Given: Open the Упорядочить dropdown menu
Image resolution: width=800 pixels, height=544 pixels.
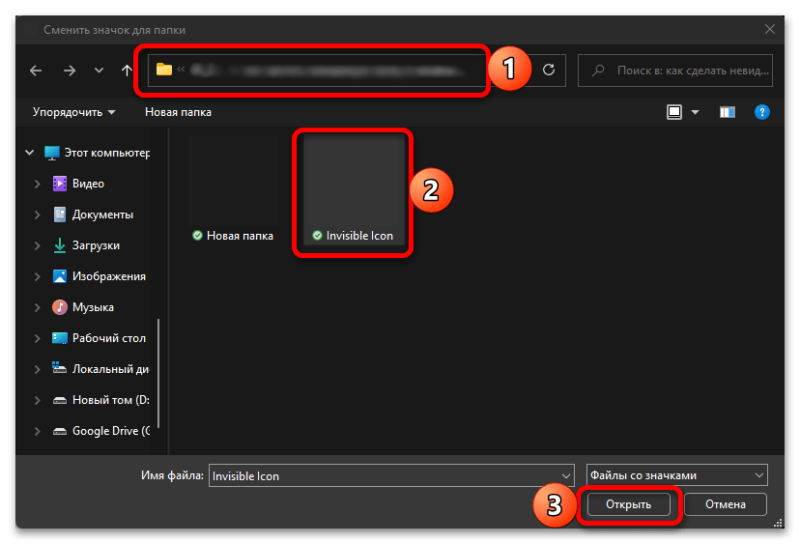Looking at the screenshot, I should click(x=73, y=112).
